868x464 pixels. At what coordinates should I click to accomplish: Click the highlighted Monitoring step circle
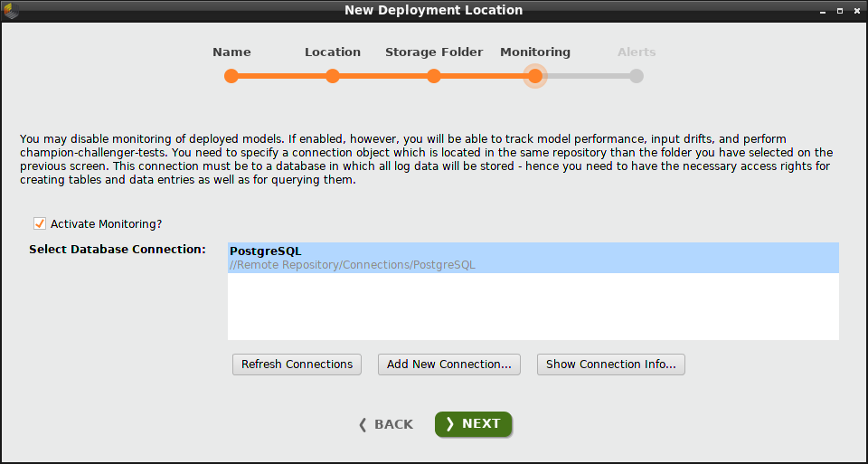(535, 76)
